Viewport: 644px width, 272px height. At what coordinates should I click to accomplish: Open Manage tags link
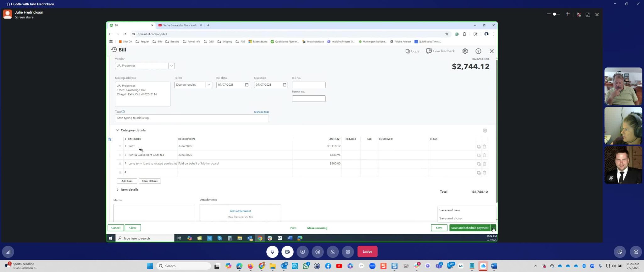[261, 112]
